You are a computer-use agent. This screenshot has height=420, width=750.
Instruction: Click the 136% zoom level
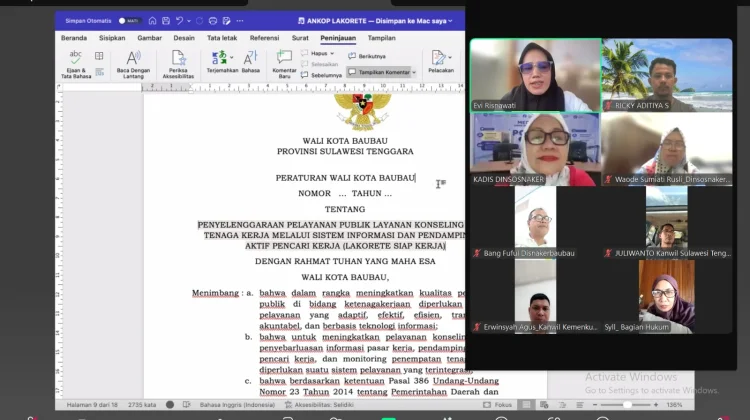pyautogui.click(x=674, y=405)
